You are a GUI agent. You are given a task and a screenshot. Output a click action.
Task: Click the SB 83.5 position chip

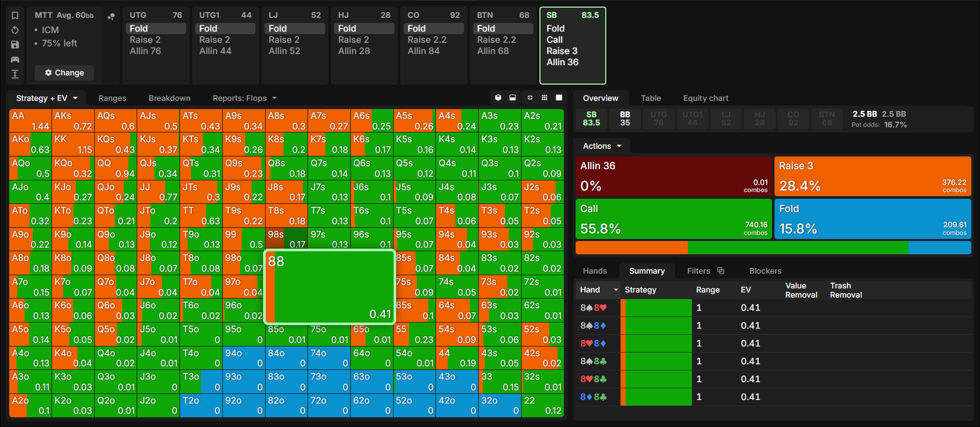point(591,119)
